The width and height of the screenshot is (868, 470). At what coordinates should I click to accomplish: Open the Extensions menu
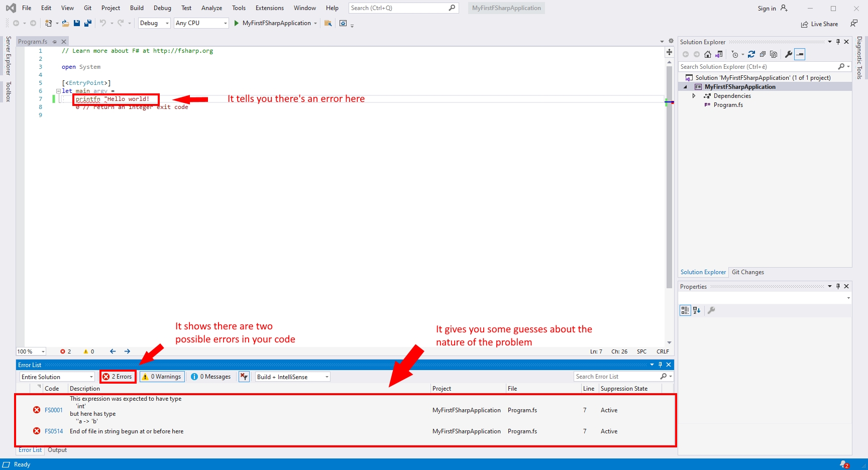(x=270, y=8)
